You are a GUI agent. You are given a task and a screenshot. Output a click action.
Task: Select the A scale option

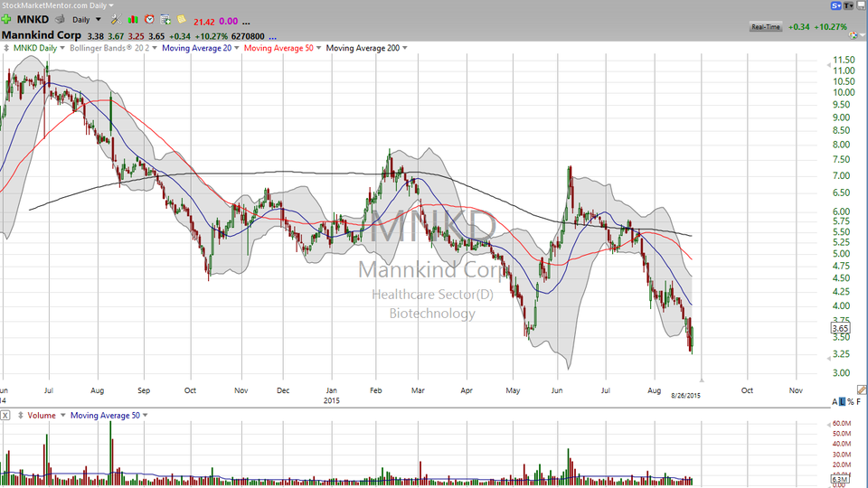pyautogui.click(x=835, y=401)
